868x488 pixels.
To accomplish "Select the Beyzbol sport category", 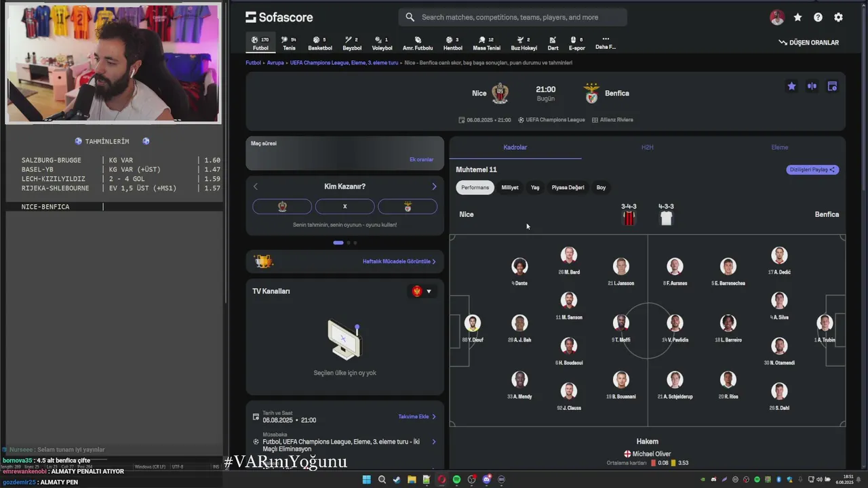I will [352, 43].
